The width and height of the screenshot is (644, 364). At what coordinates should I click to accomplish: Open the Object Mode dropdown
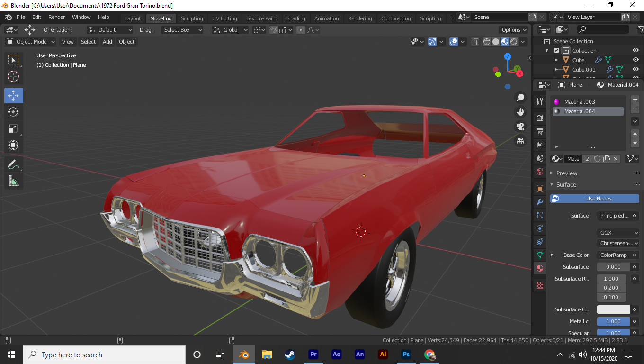(31, 42)
